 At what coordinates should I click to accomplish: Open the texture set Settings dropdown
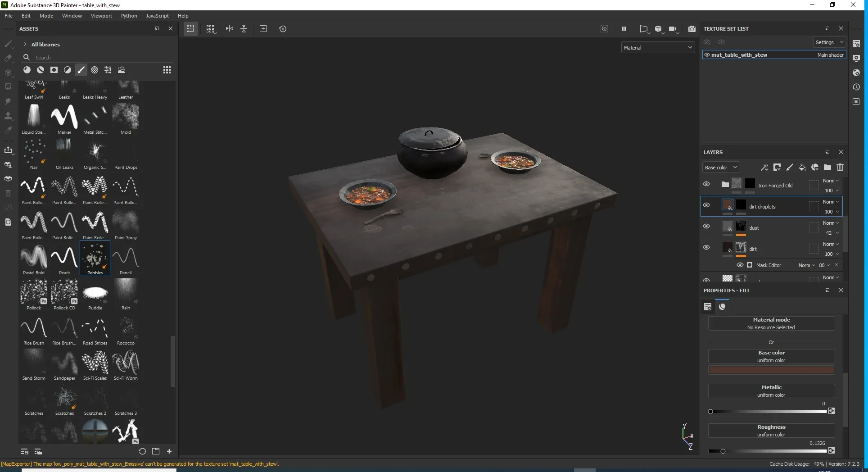pos(829,42)
